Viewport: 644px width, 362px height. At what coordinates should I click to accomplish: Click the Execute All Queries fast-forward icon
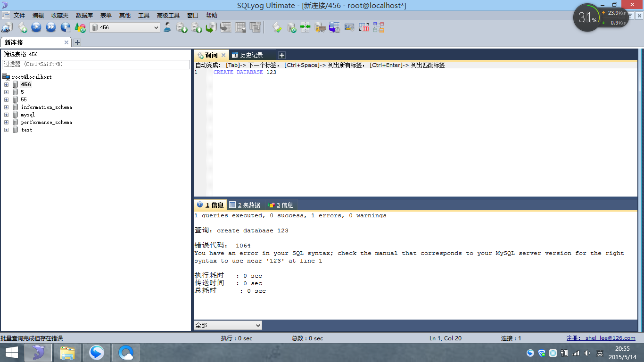coord(51,27)
